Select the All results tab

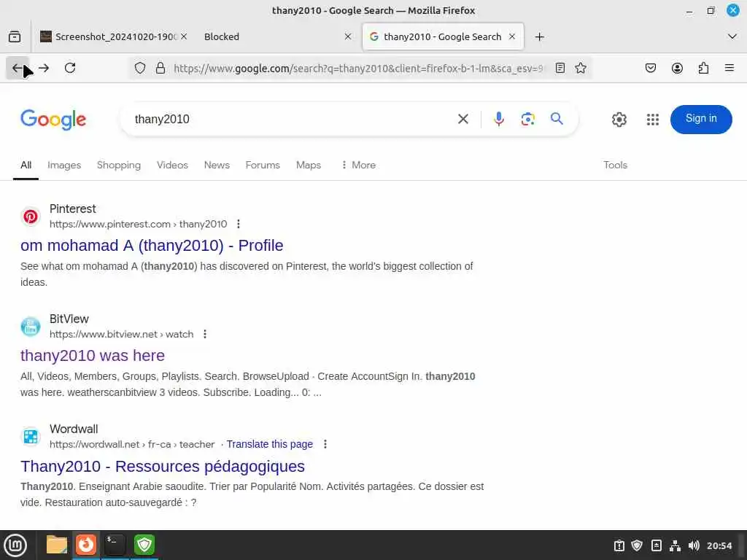26,165
